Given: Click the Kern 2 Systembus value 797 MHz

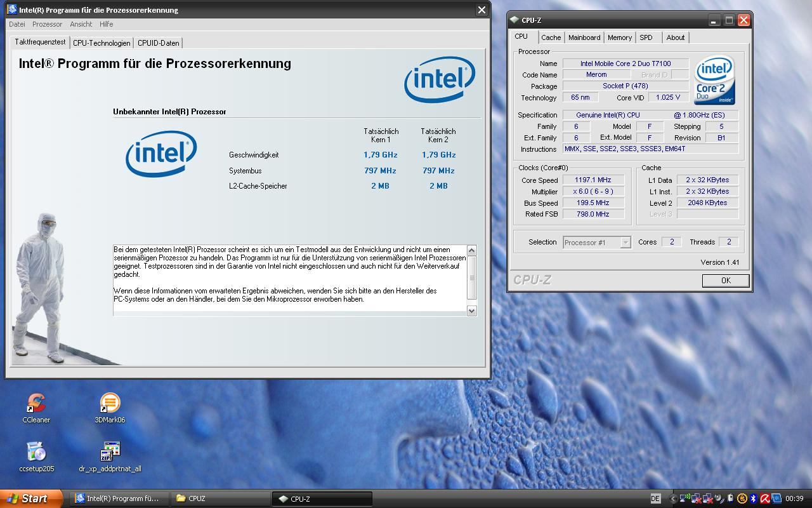Looking at the screenshot, I should 438,170.
